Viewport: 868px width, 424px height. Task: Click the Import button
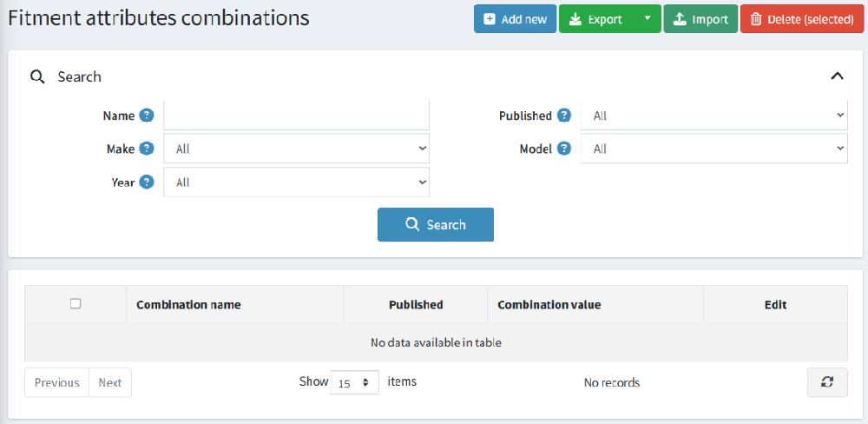coord(700,19)
